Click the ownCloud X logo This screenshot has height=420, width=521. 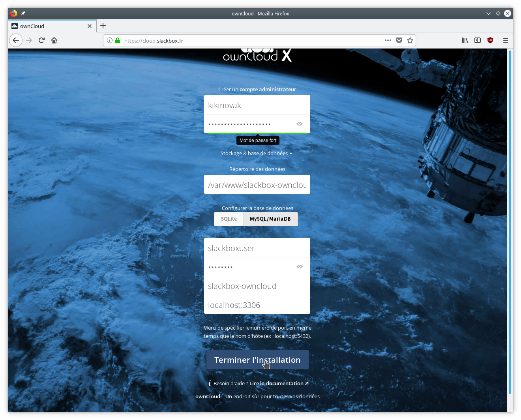point(257,55)
